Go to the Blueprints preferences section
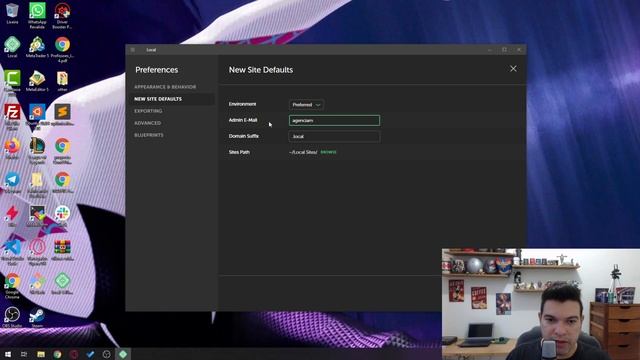The height and width of the screenshot is (360, 640). click(x=149, y=135)
